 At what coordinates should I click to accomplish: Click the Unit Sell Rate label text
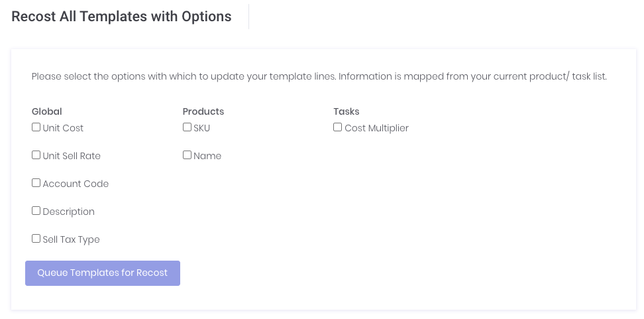coord(72,156)
